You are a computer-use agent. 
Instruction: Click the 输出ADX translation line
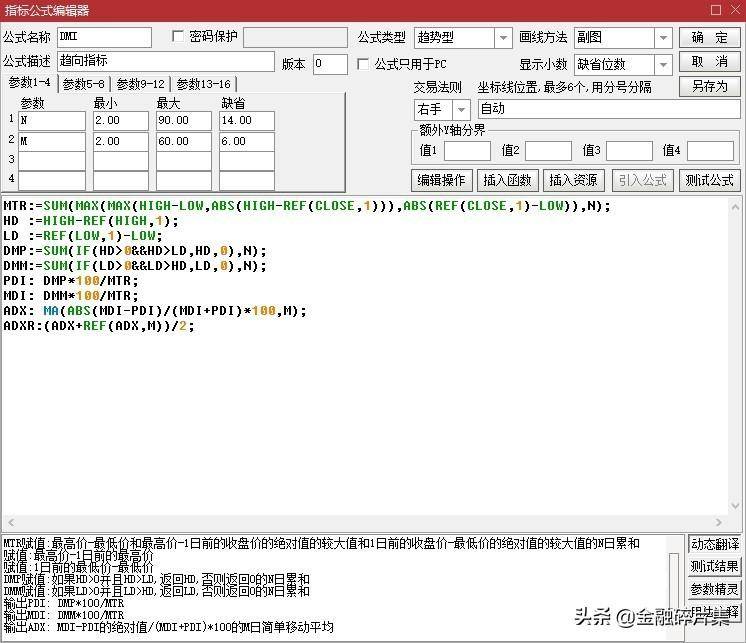[168, 627]
